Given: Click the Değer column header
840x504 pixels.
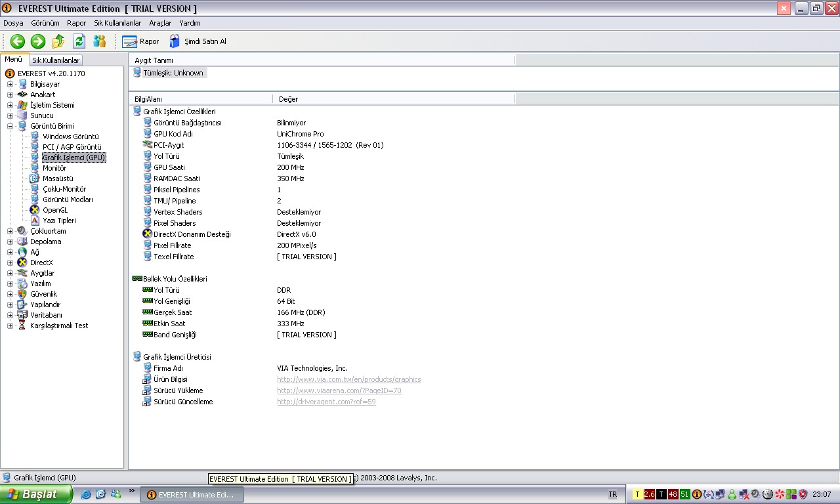Looking at the screenshot, I should click(394, 99).
